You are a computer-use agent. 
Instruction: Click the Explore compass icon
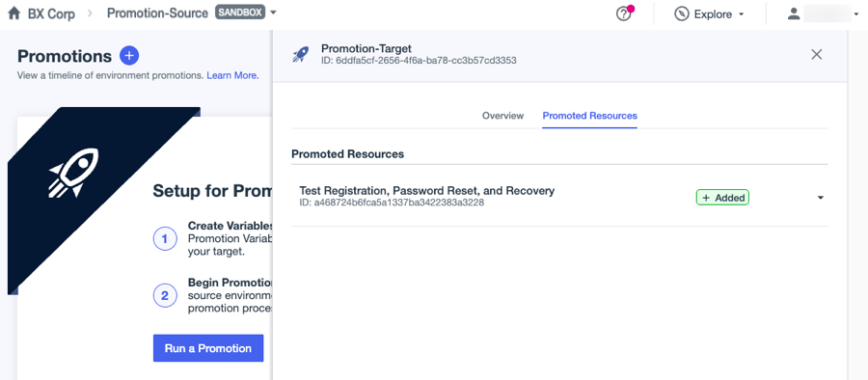tap(682, 14)
